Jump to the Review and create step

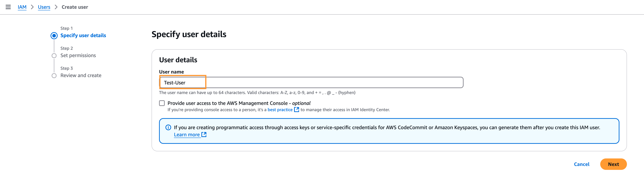coord(81,75)
